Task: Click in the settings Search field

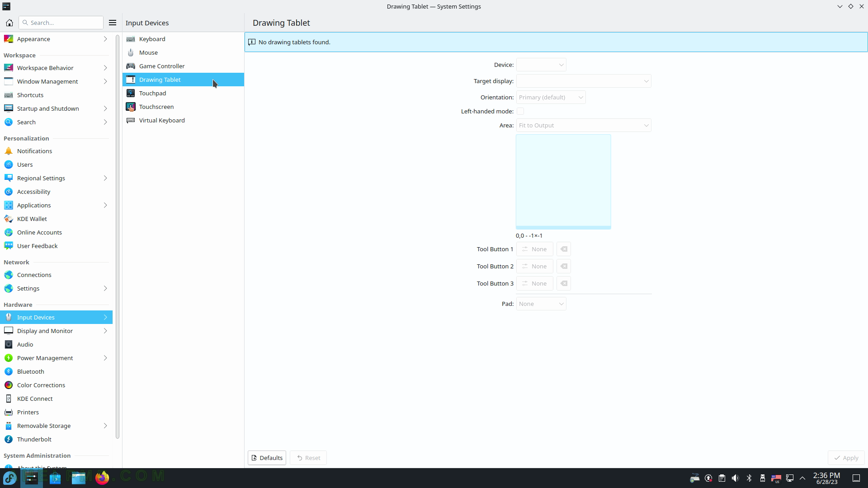Action: point(61,23)
